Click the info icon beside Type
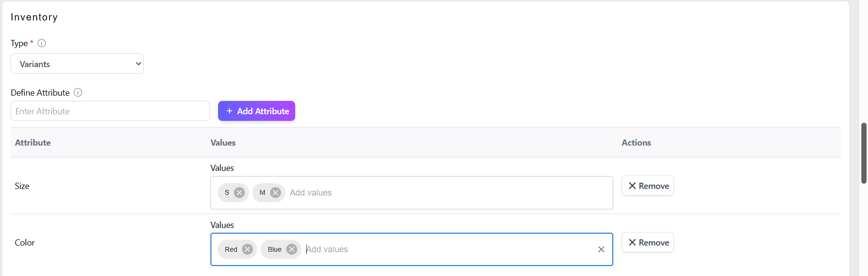This screenshot has height=276, width=868. coord(42,43)
